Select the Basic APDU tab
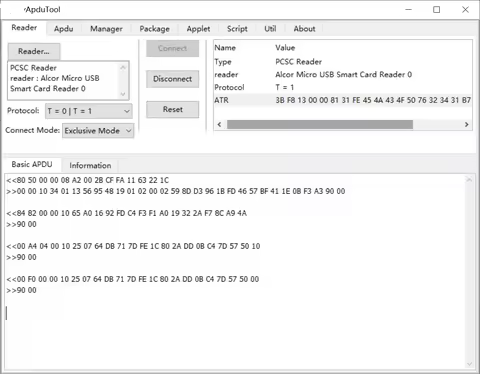The width and height of the screenshot is (480, 374). coord(32,164)
